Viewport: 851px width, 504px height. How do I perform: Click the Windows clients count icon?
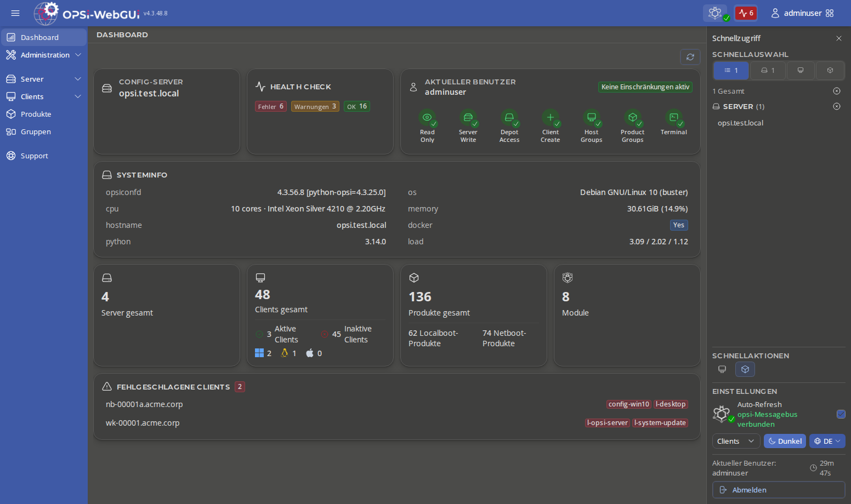pyautogui.click(x=259, y=353)
